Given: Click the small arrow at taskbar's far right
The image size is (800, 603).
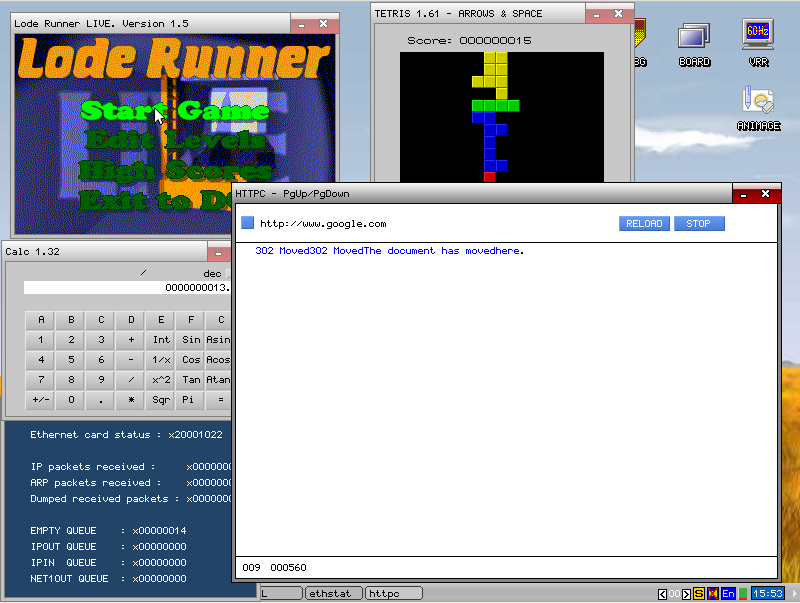Looking at the screenshot, I should 794,594.
